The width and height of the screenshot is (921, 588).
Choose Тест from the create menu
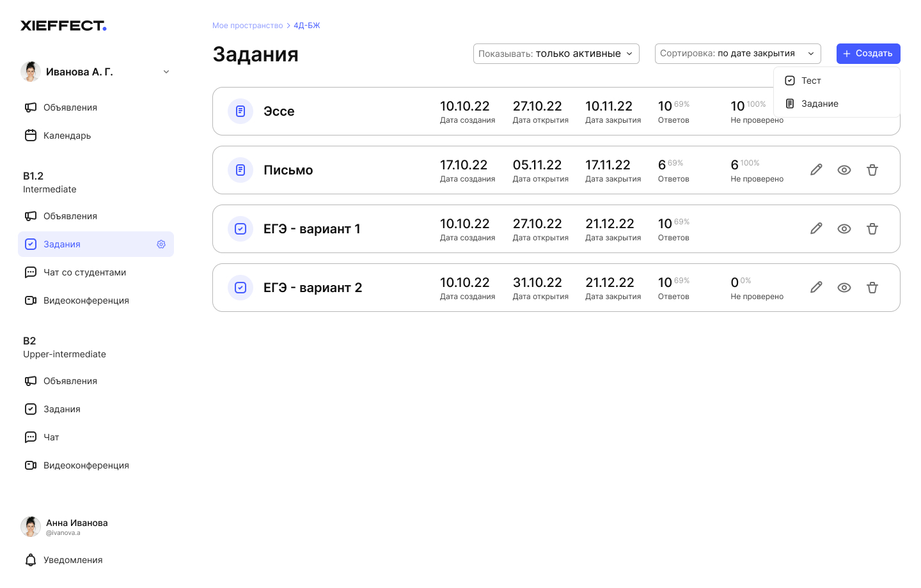(837, 81)
